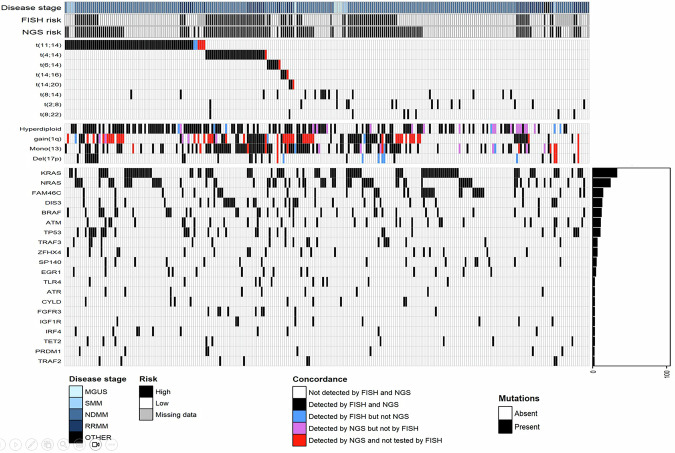The image size is (675, 453).
Task: Click the KRAS mutation frequency bar
Action: (605, 173)
